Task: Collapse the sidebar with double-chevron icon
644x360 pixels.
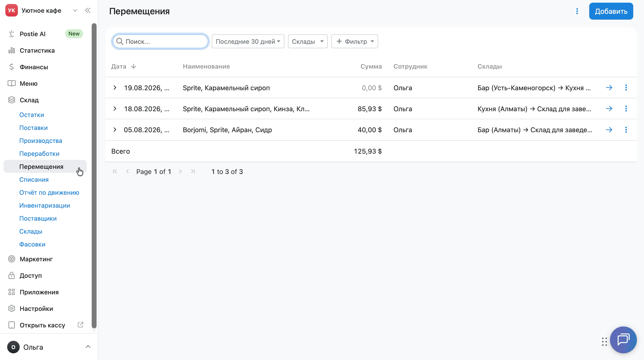Action: click(x=87, y=10)
